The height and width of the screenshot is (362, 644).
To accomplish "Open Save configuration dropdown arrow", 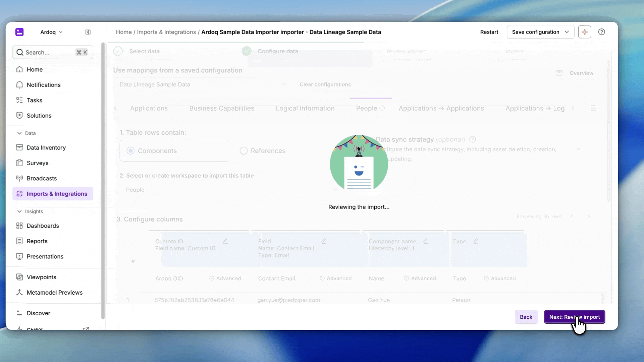I will pos(567,32).
